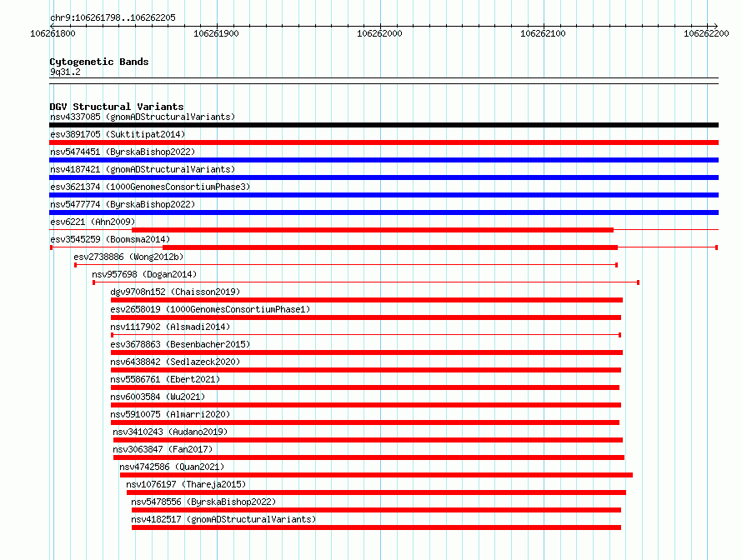742x560 pixels.
Task: Click the nsv4337085 (gnomADStructuralVariants) label
Action: pos(143,117)
